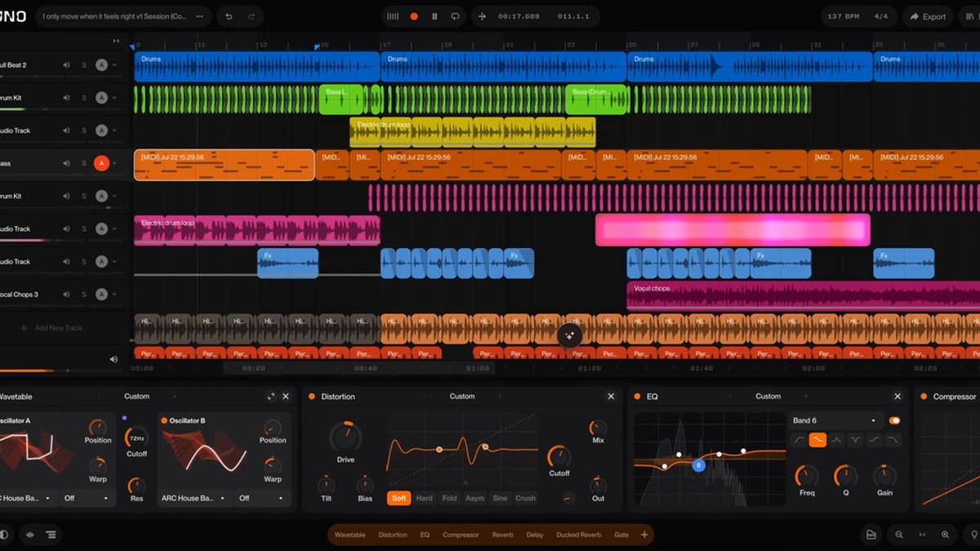Toggle the EQ Band 6 on/off switch
Image resolution: width=980 pixels, height=551 pixels.
click(895, 420)
